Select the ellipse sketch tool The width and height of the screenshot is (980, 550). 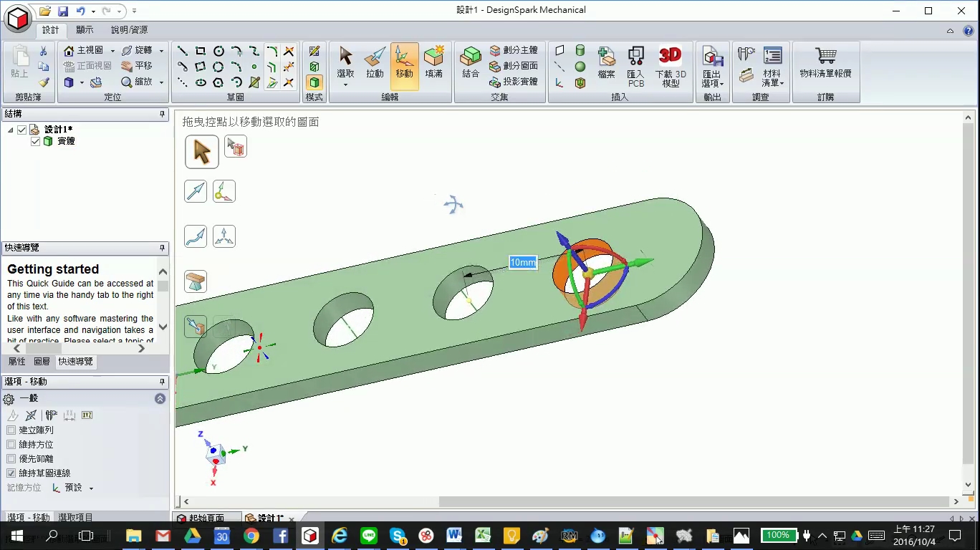(201, 82)
